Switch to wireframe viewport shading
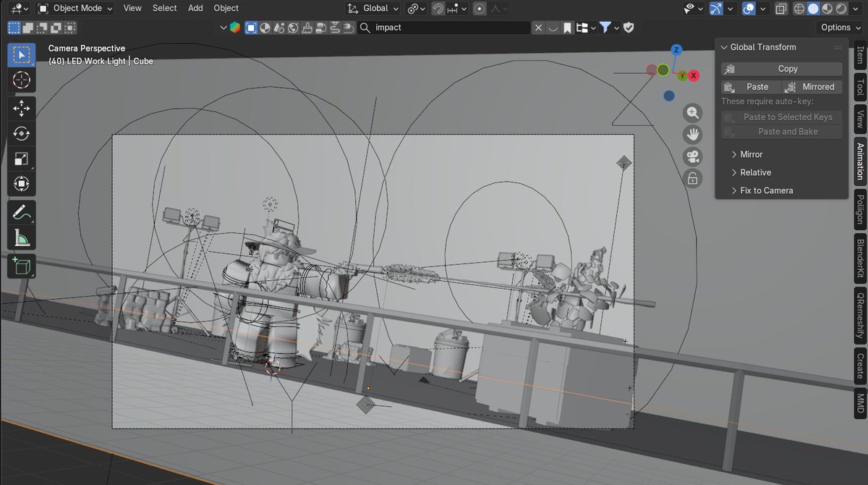Screen dimensions: 868x485 tap(799, 9)
